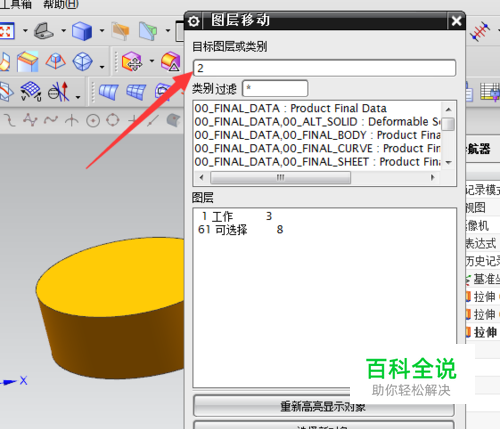The height and width of the screenshot is (429, 500).
Task: Click the red-framed pyramid with blue cube icon
Action: point(56,61)
